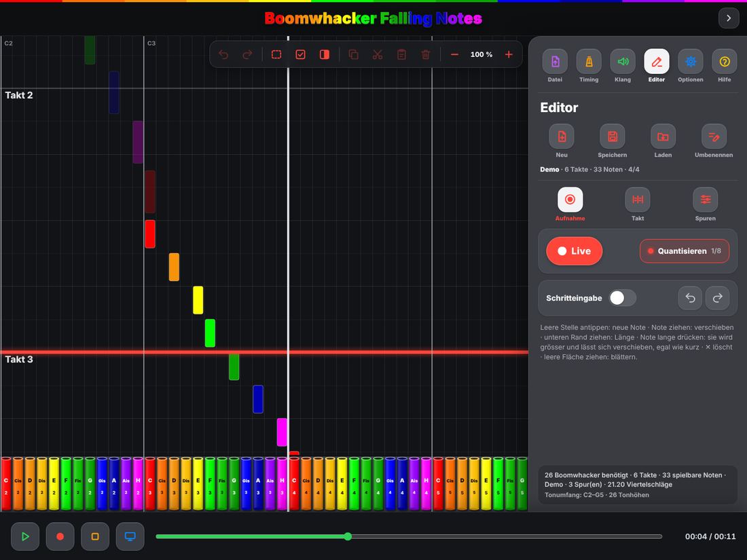
Task: Click the trash delete icon in toolbar
Action: pos(425,55)
